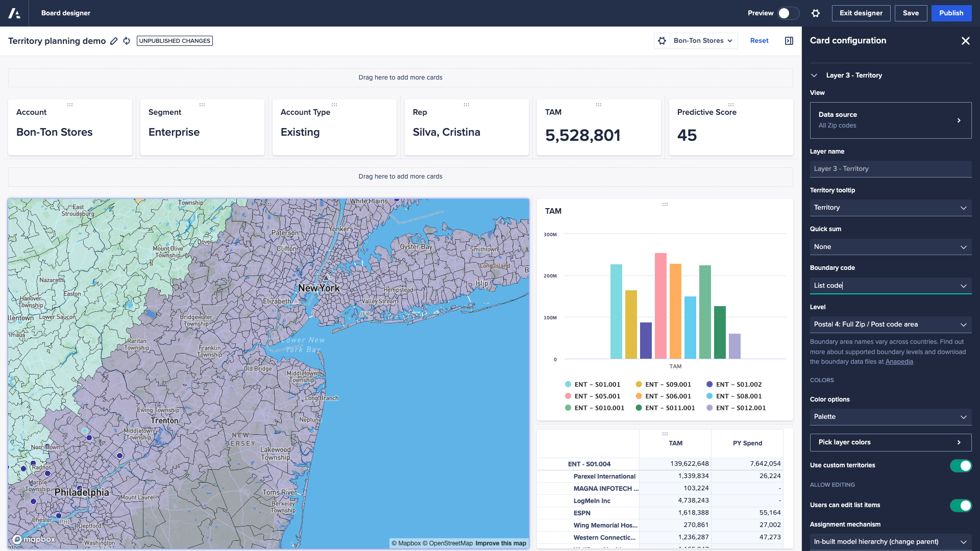This screenshot has width=980, height=551.
Task: Click the Reset link
Action: 759,41
